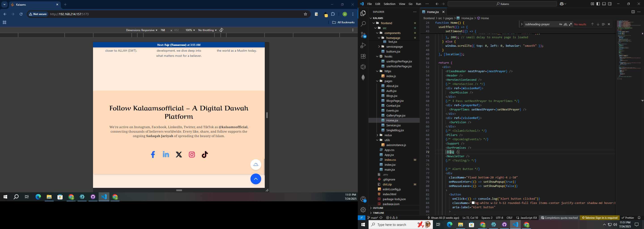
Task: Select the Kalaams tab in Chrome
Action: pos(35,5)
